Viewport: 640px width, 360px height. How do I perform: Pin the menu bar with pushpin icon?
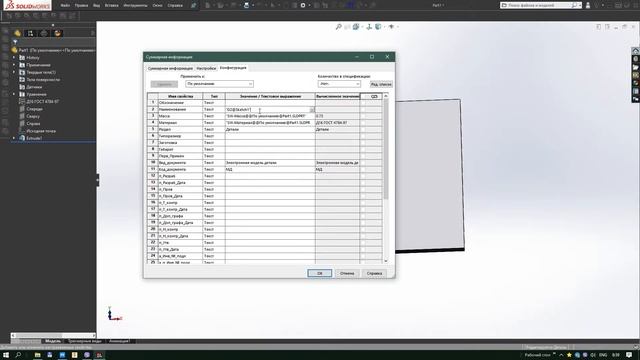(193, 5)
